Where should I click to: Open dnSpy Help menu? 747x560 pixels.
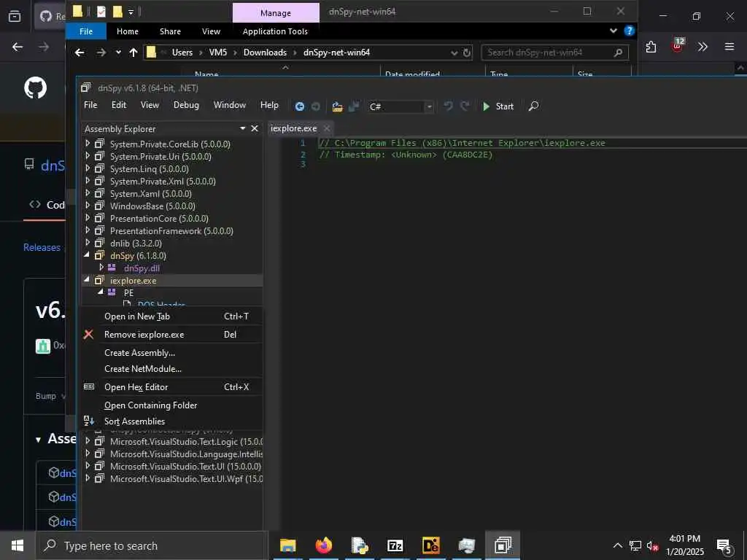coord(269,105)
